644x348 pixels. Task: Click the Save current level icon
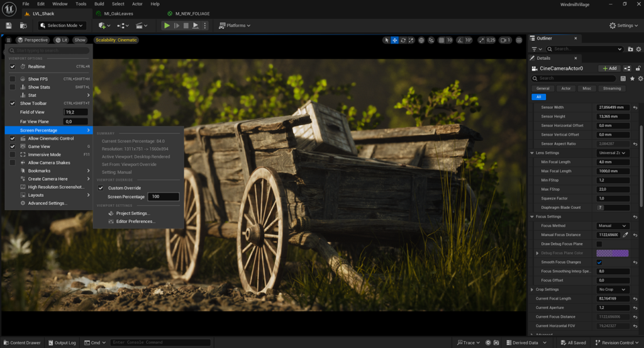[x=9, y=25]
